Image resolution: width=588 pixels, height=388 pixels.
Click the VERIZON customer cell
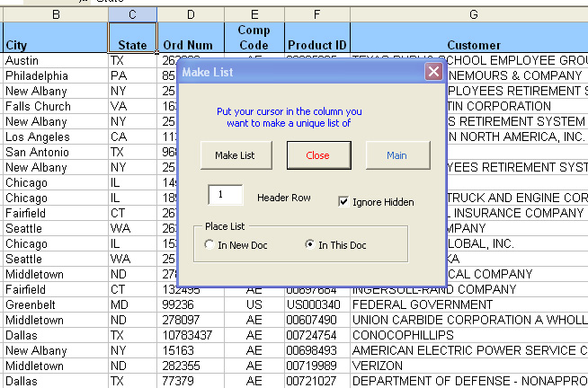pyautogui.click(x=469, y=366)
